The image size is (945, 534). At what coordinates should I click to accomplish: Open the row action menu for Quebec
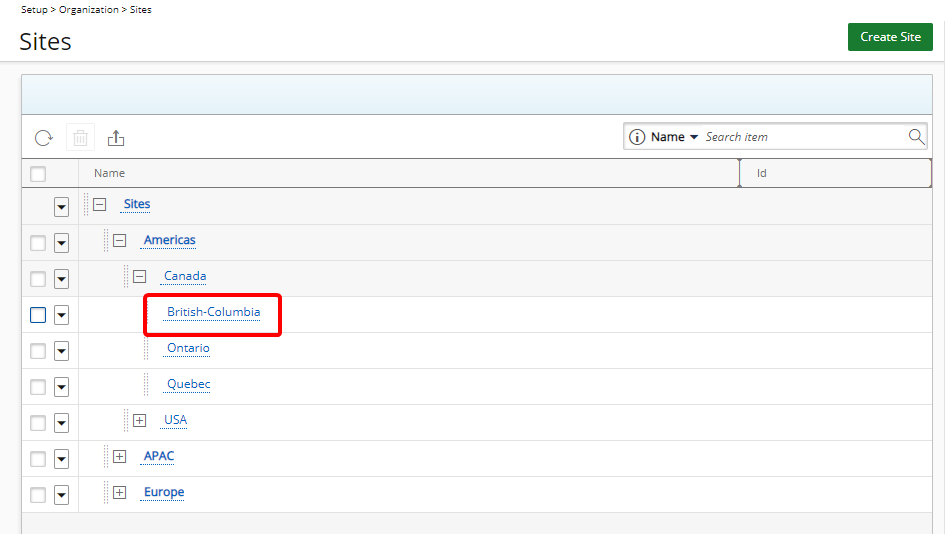[x=61, y=387]
